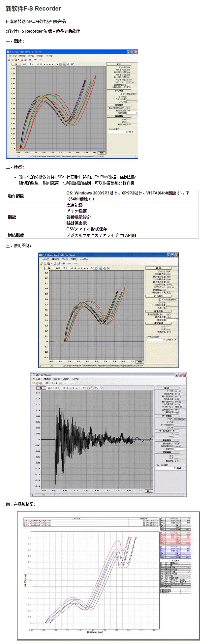Viewport: 215px width, 644px height.
Task: Enable ピーク検出を行なう checkbox in top F-S Recorder window
Action: pos(120,94)
